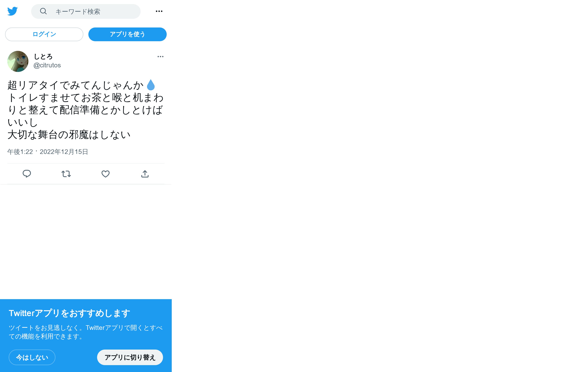This screenshot has width=588, height=372.
Task: Open the しとろ display name link
Action: pos(43,57)
